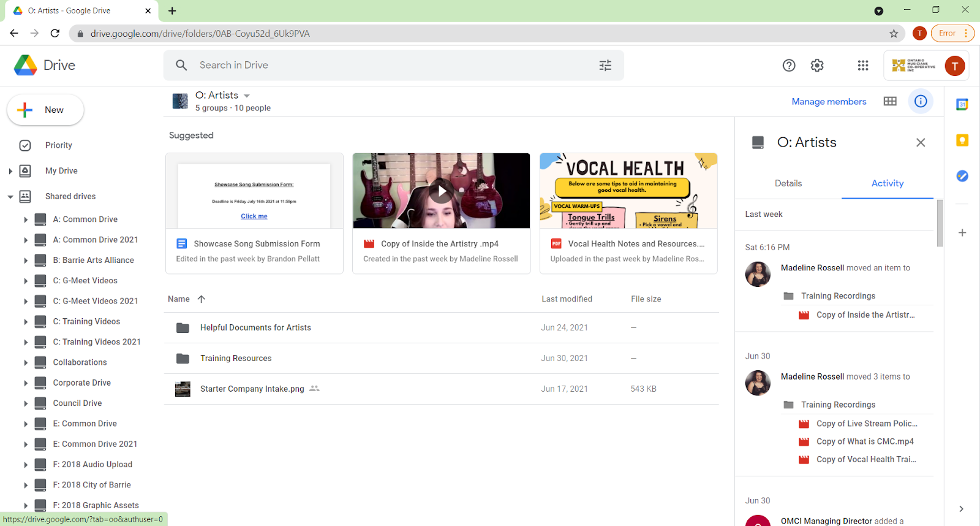
Task: Click the magnifier search icon
Action: (181, 65)
